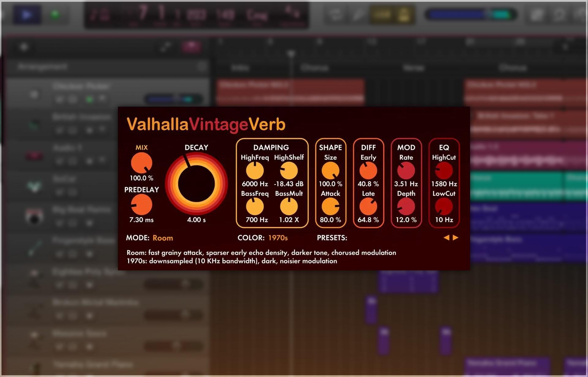
Task: Click the BassFreq knob
Action: pos(255,207)
